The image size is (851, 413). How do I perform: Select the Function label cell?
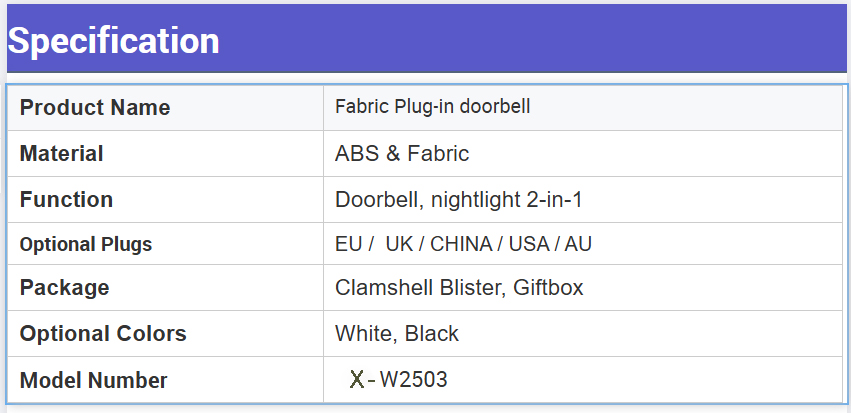pyautogui.click(x=166, y=200)
